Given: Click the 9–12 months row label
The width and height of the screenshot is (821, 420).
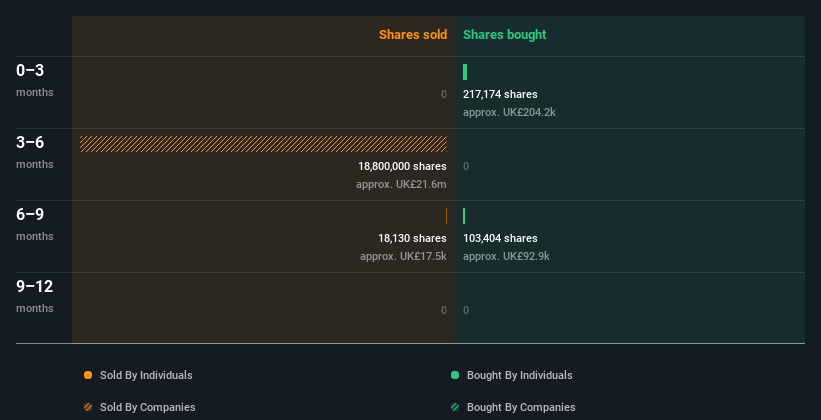Looking at the screenshot, I should point(35,296).
